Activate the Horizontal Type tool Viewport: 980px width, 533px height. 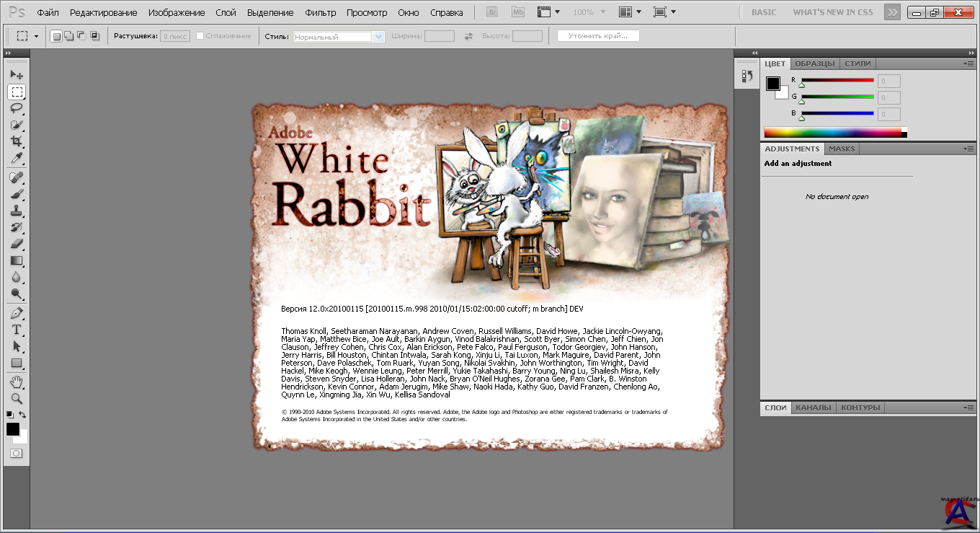[17, 330]
